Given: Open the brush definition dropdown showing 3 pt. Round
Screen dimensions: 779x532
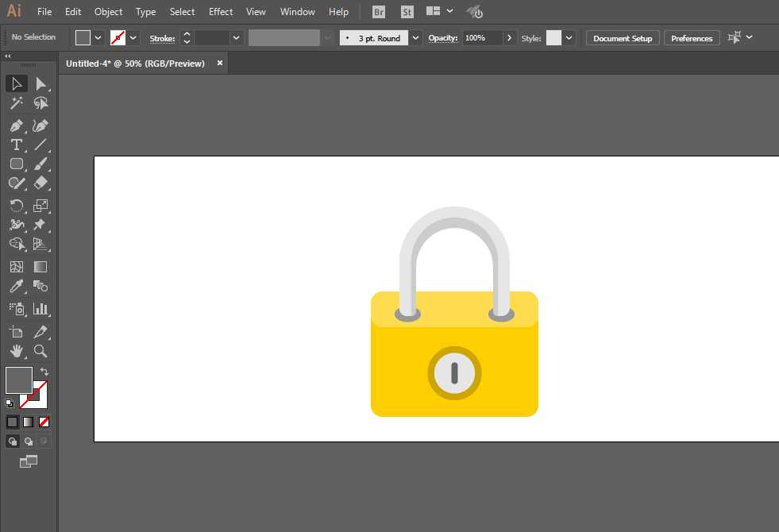Looking at the screenshot, I should pos(415,38).
